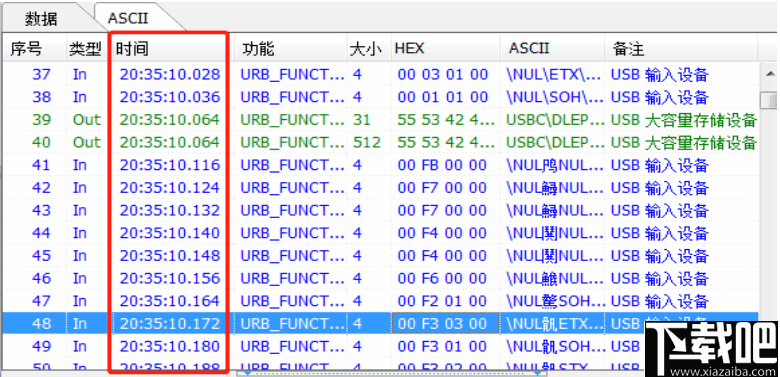Click HEX cell 00 F2 01 00
Image resolution: width=780 pixels, height=377 pixels.
(x=442, y=301)
